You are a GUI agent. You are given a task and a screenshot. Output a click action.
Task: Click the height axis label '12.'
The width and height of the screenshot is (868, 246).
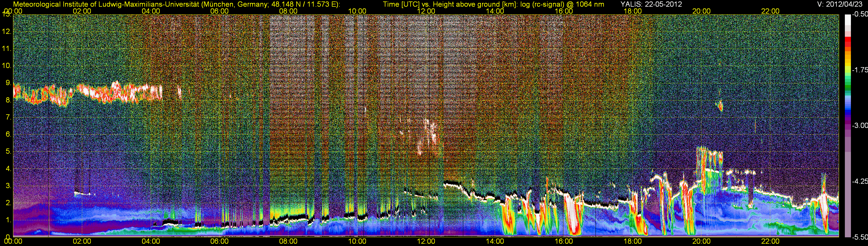coord(7,31)
